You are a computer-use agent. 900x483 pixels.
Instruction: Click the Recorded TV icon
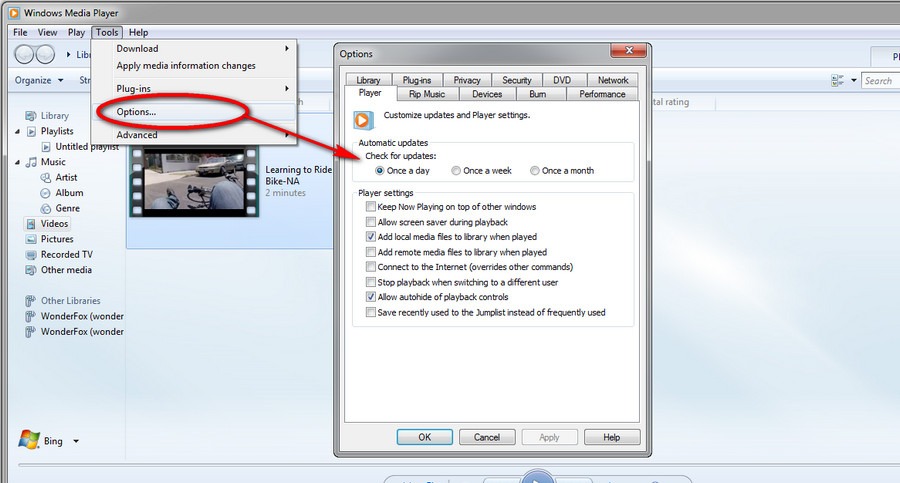[x=31, y=254]
